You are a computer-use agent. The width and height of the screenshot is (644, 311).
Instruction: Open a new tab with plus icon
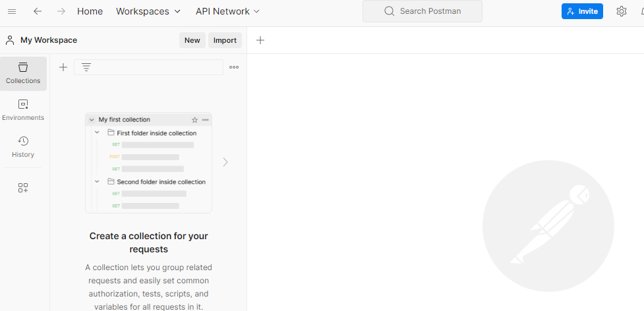click(x=260, y=40)
